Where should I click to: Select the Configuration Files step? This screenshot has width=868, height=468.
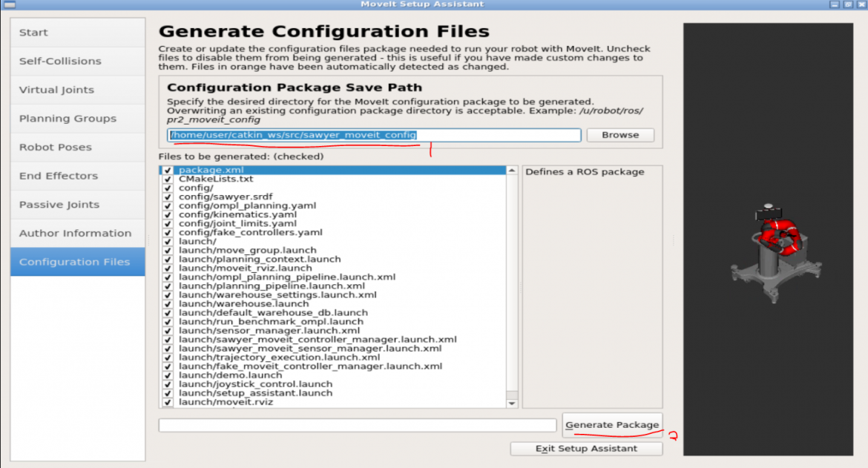coord(77,262)
